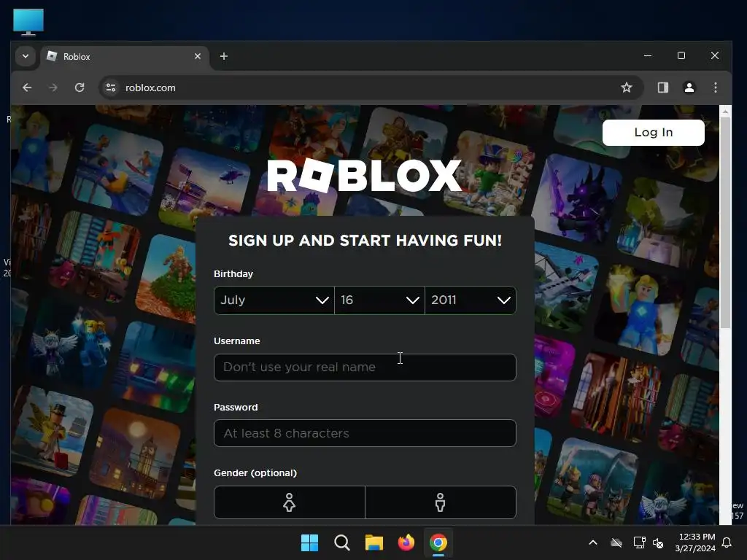Click the Roblox logo

[365, 175]
